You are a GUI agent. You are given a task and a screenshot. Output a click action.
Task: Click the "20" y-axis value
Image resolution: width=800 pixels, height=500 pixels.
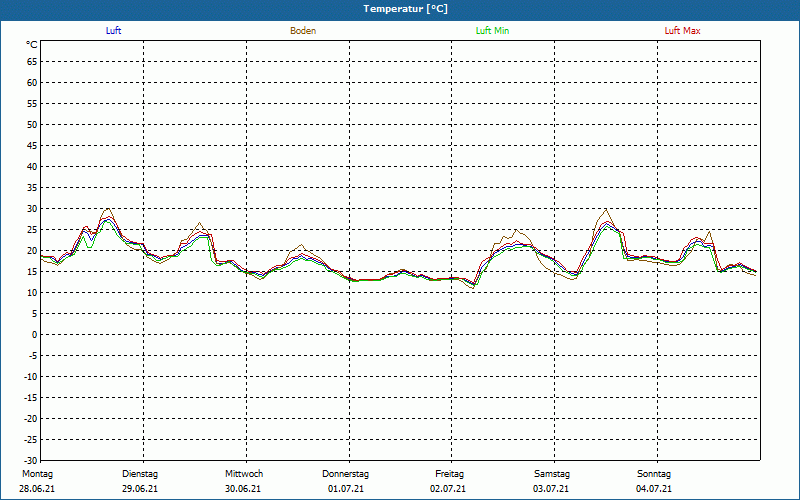click(32, 251)
